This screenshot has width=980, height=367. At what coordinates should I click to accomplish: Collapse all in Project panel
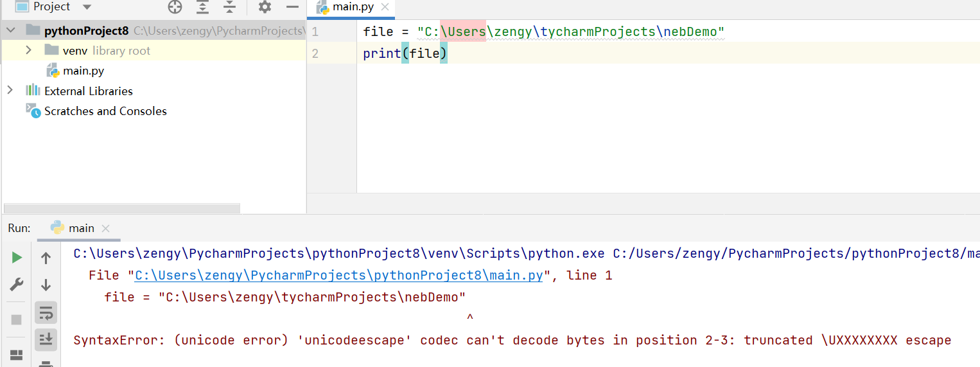point(230,7)
